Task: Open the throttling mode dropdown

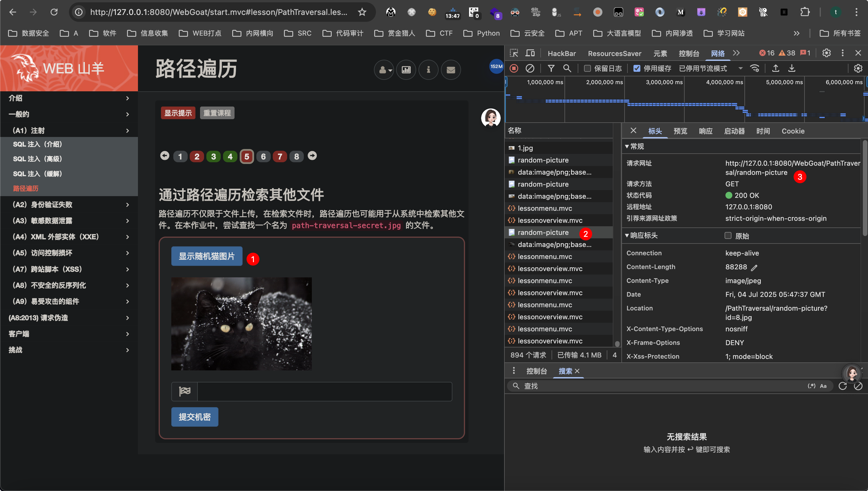Action: (711, 68)
